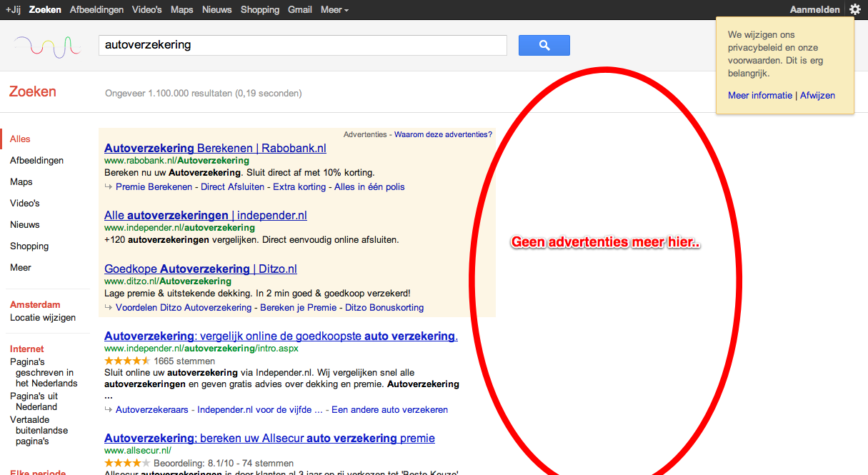The image size is (868, 475).
Task: Click the star rating under Allsecur result
Action: pyautogui.click(x=127, y=464)
